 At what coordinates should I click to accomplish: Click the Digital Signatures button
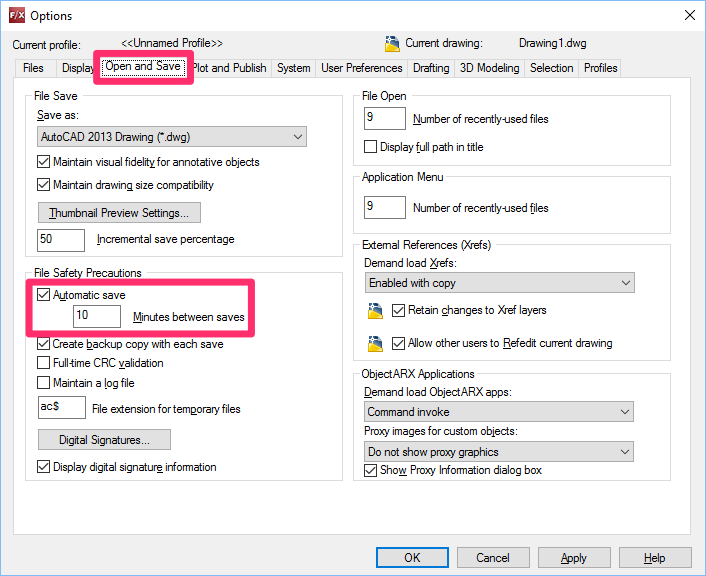coord(104,440)
